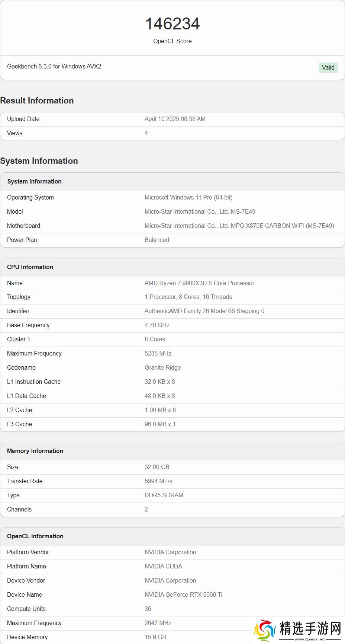345x644 pixels.
Task: Click the colorful swirl watermark logo
Action: (265, 630)
